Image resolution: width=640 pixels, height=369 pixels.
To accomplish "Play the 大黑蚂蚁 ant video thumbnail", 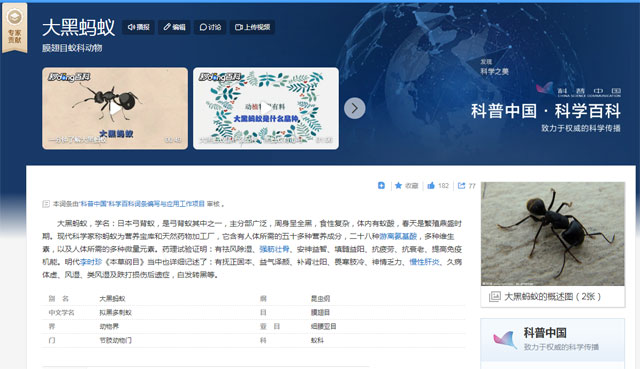I will tap(115, 109).
